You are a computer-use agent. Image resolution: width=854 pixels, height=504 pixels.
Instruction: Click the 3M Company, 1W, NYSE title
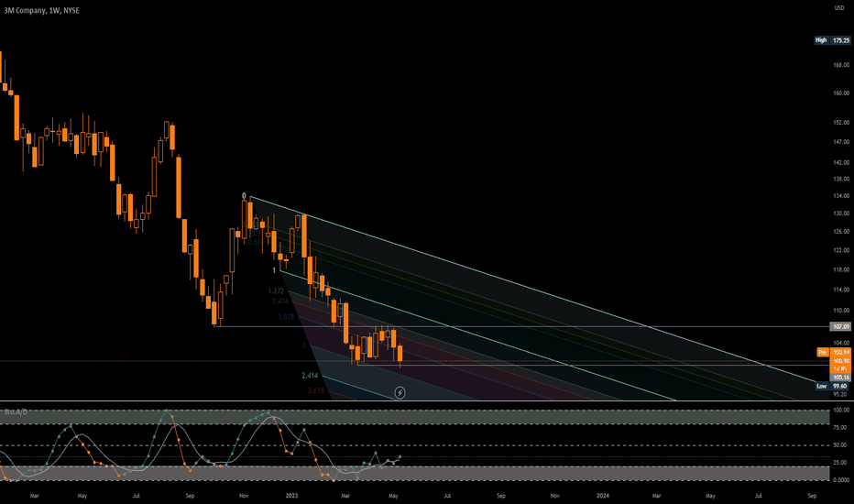[x=42, y=10]
